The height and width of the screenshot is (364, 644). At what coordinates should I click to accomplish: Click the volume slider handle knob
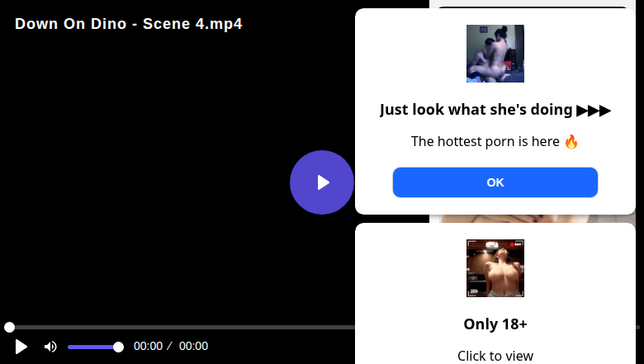pos(118,347)
